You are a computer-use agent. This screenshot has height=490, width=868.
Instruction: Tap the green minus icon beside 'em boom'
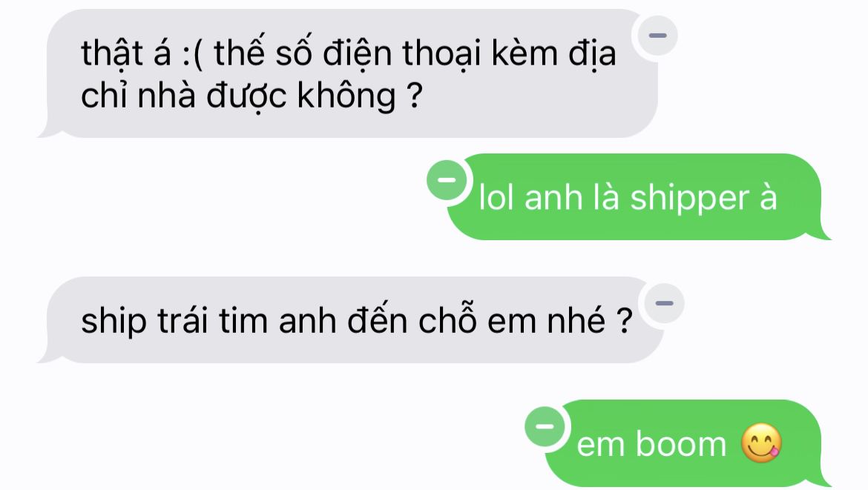pyautogui.click(x=545, y=426)
